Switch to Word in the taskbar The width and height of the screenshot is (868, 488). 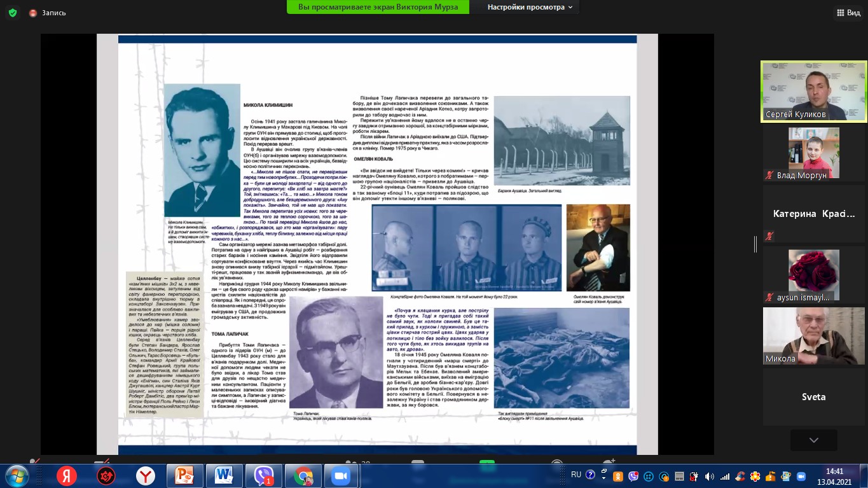click(x=224, y=476)
